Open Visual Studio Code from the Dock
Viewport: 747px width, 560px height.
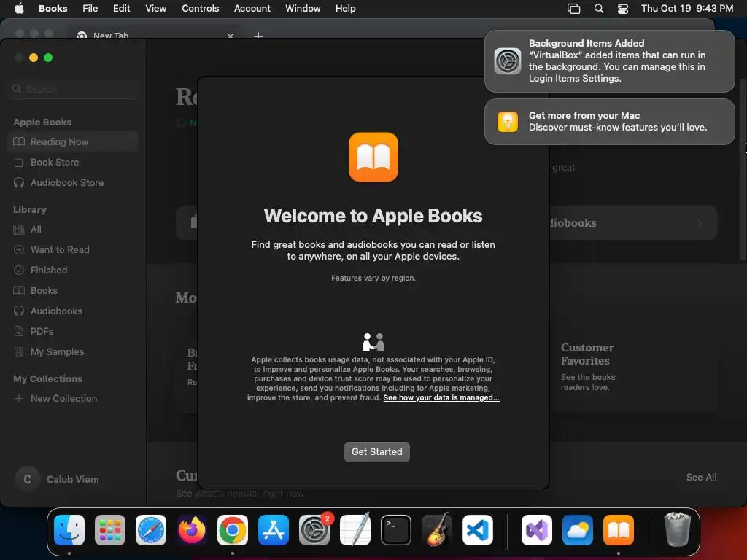point(478,530)
